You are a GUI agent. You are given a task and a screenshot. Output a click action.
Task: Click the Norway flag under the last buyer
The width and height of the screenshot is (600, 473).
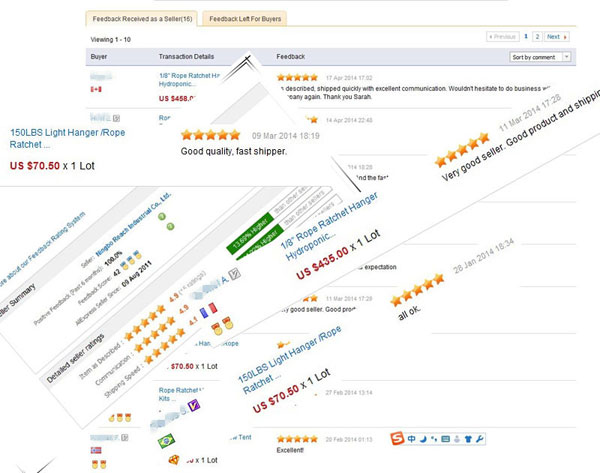(96, 450)
